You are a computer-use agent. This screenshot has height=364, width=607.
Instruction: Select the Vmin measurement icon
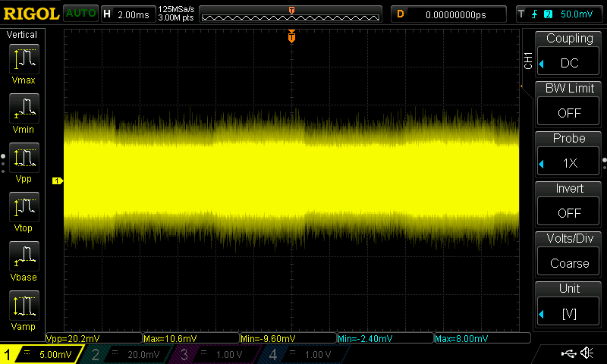(24, 108)
